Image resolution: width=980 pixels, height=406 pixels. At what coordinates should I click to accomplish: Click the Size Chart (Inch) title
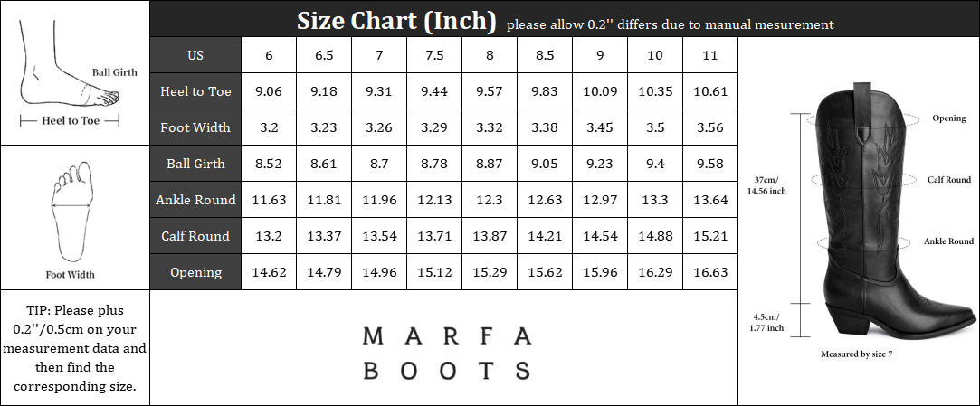tap(396, 20)
